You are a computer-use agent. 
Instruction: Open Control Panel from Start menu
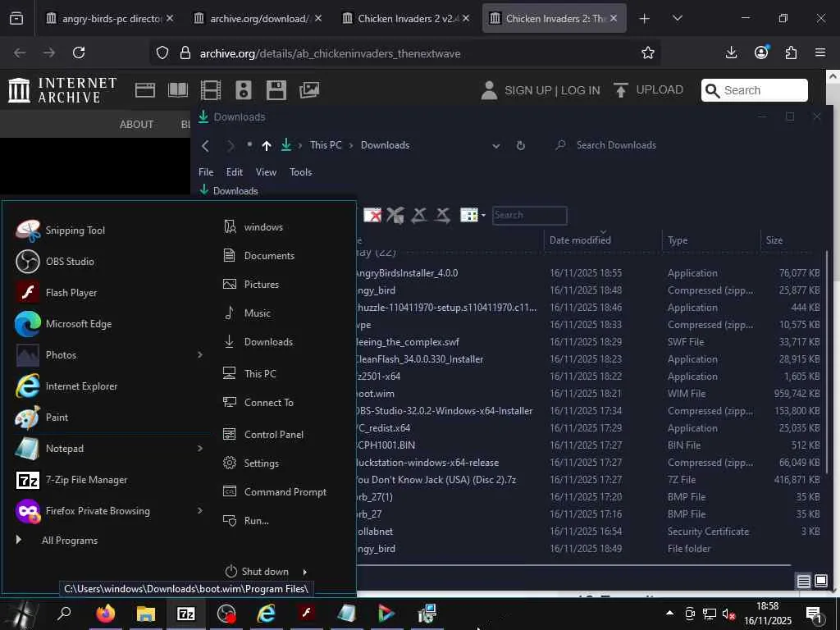click(x=263, y=435)
